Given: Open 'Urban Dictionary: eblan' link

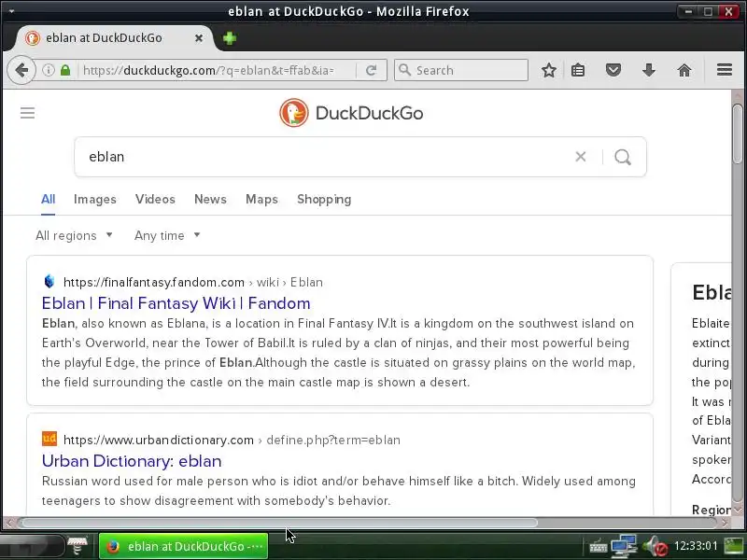Looking at the screenshot, I should click(x=132, y=460).
